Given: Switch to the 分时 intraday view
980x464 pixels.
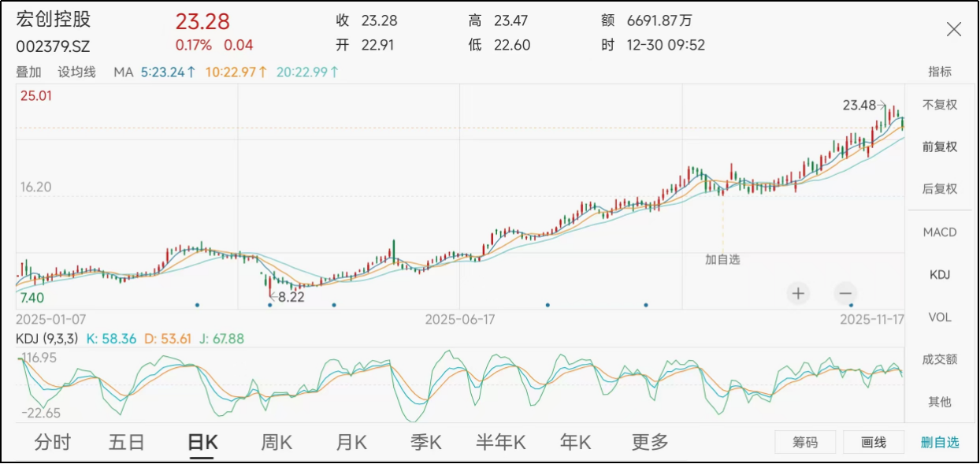Looking at the screenshot, I should [x=52, y=442].
